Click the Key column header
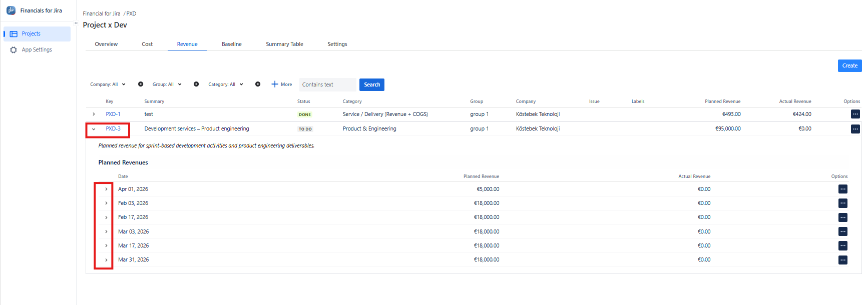868x305 pixels. (110, 101)
